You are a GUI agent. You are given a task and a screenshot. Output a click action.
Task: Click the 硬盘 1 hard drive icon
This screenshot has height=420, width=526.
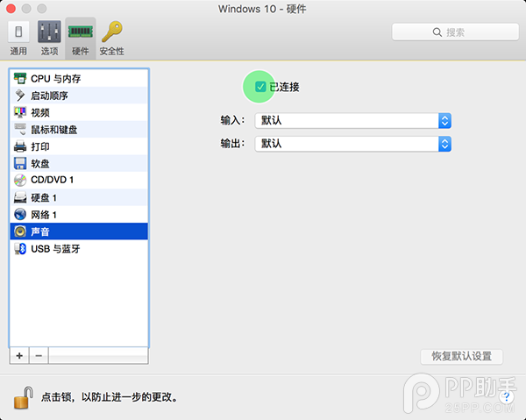[20, 197]
